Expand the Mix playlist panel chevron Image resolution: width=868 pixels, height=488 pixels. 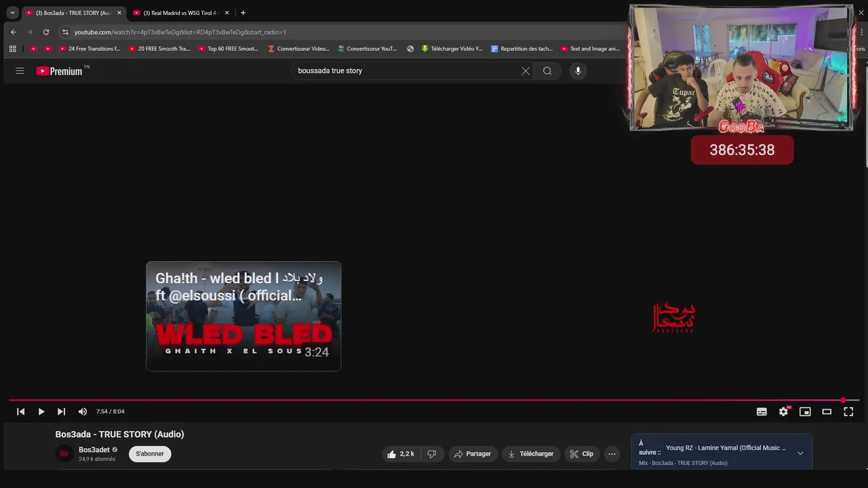(x=800, y=453)
